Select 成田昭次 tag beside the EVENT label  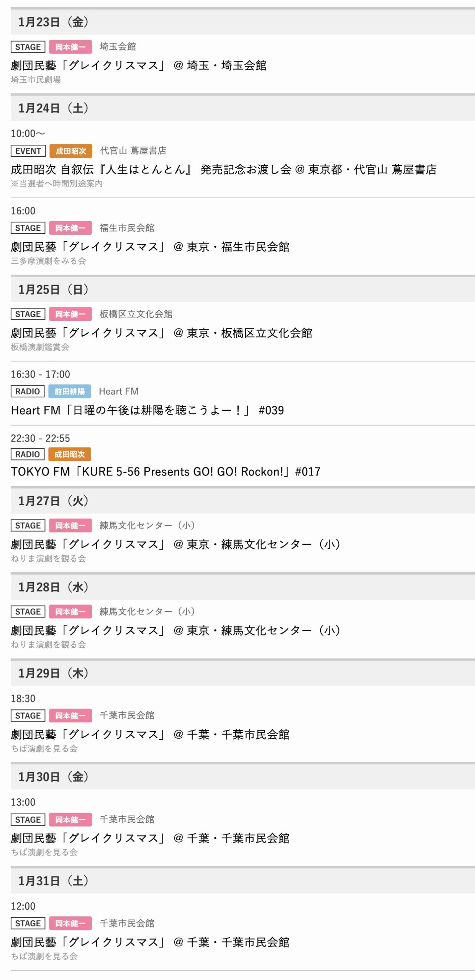point(71,151)
